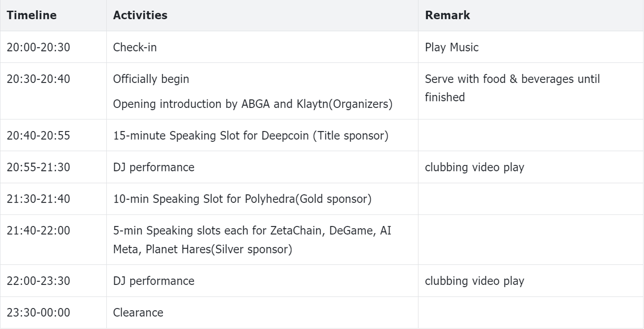
Task: Select the 20:40-20:55 time cell
Action: pyautogui.click(x=38, y=136)
